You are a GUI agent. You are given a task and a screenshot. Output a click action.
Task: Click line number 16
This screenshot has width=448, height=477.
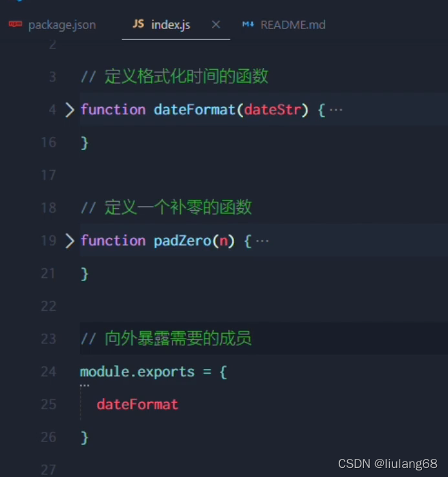click(x=48, y=142)
